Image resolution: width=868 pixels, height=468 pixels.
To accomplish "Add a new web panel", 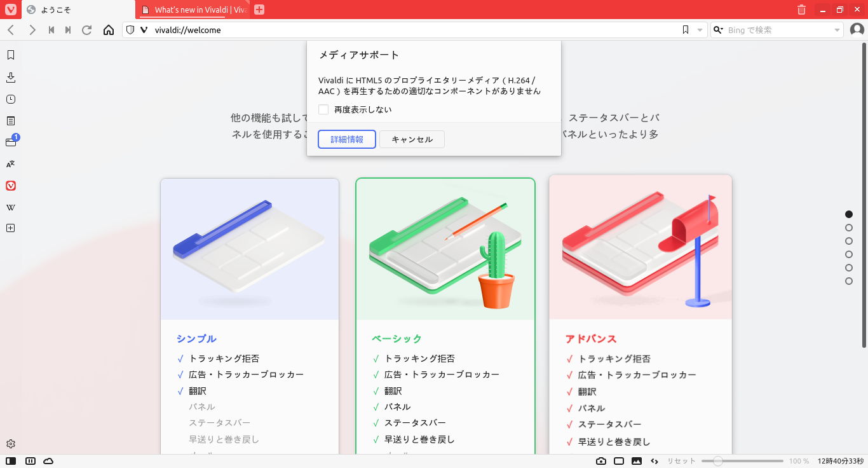I will (11, 228).
